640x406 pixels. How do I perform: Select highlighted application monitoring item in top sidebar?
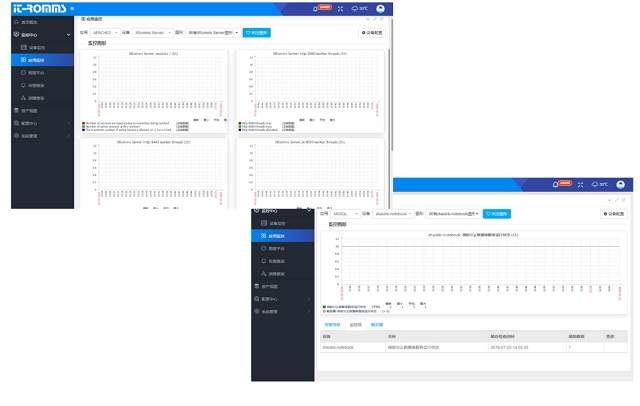[42, 60]
